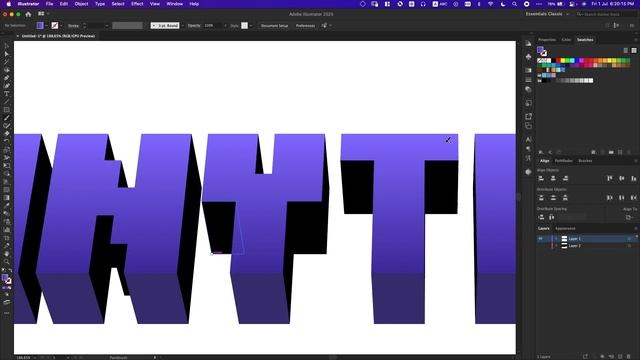Click Vertical Align Bottom in Align panel

(x=633, y=178)
